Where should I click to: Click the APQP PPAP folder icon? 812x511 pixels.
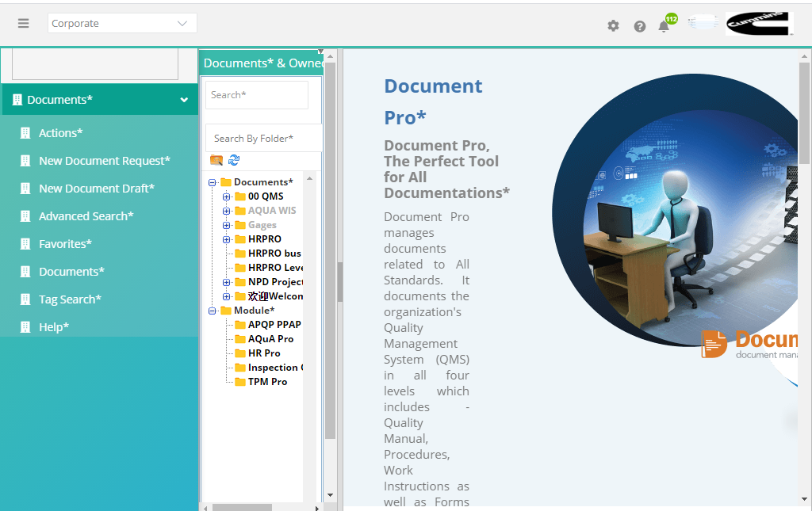(240, 325)
